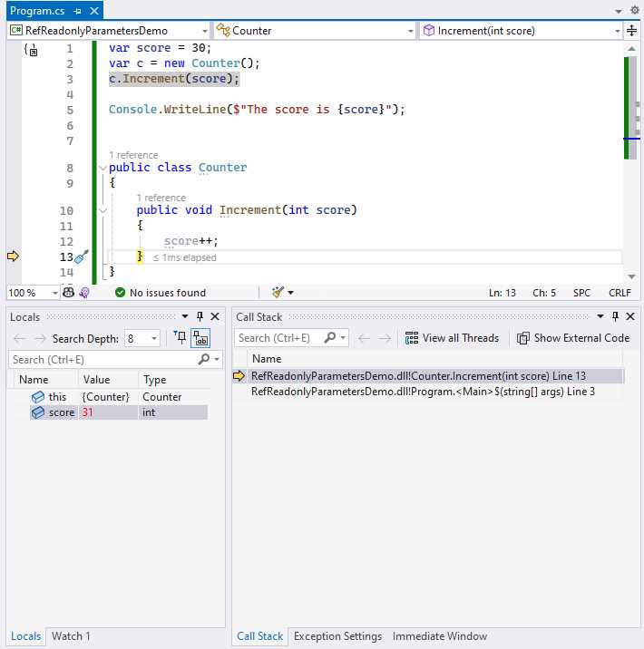This screenshot has width=644, height=649.
Task: Click the '1 reference' CodeLens above Increment method
Action: click(161, 198)
